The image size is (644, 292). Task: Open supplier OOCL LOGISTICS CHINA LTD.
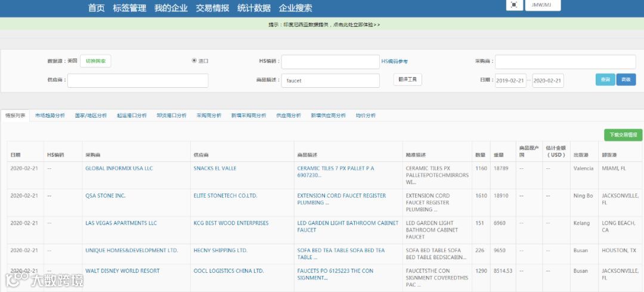pos(229,271)
